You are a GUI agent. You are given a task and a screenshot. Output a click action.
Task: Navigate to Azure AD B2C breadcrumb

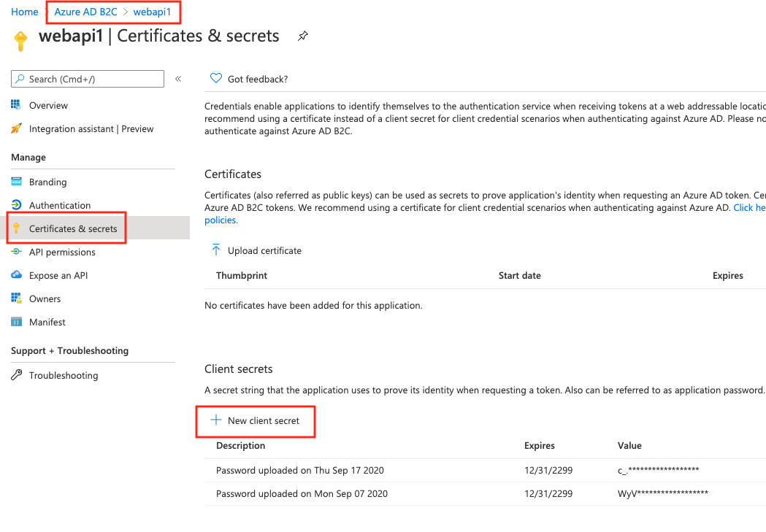85,12
